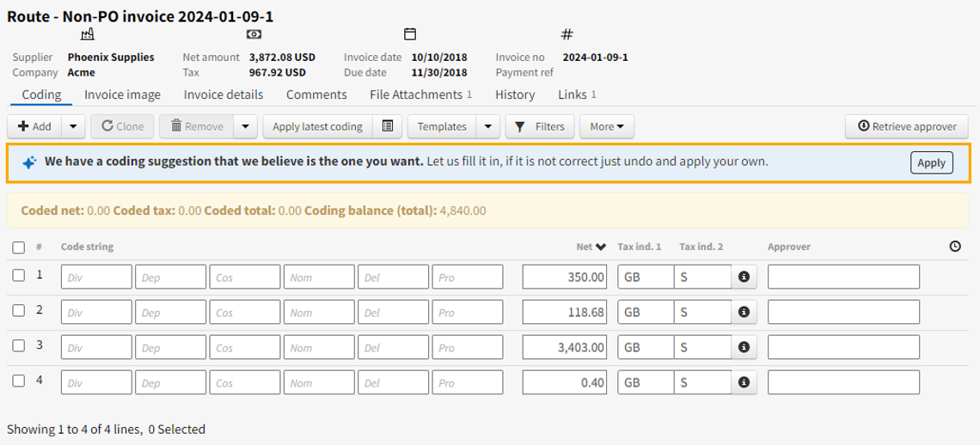Click the Approver column header
Screen dimensions: 980x445
tap(789, 247)
